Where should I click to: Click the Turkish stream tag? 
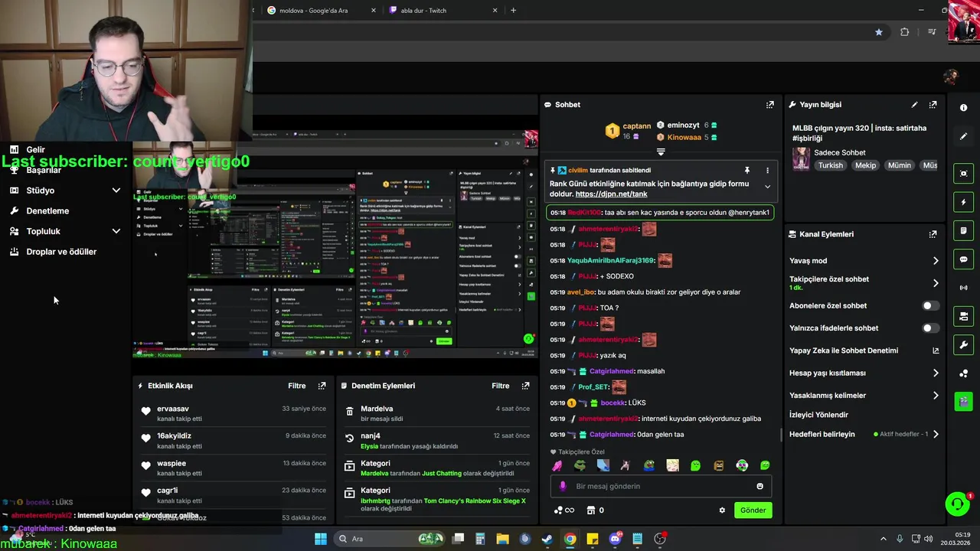pyautogui.click(x=830, y=165)
